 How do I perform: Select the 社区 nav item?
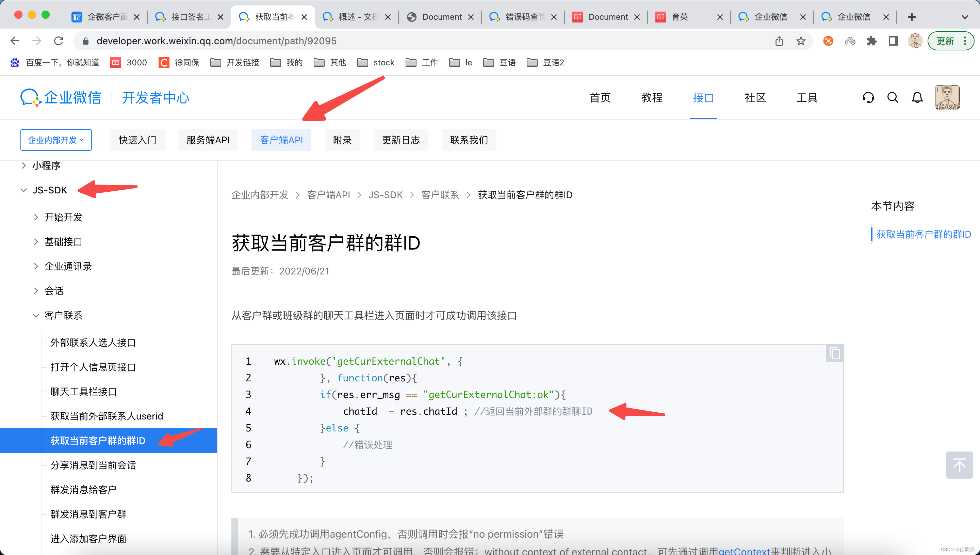point(755,98)
